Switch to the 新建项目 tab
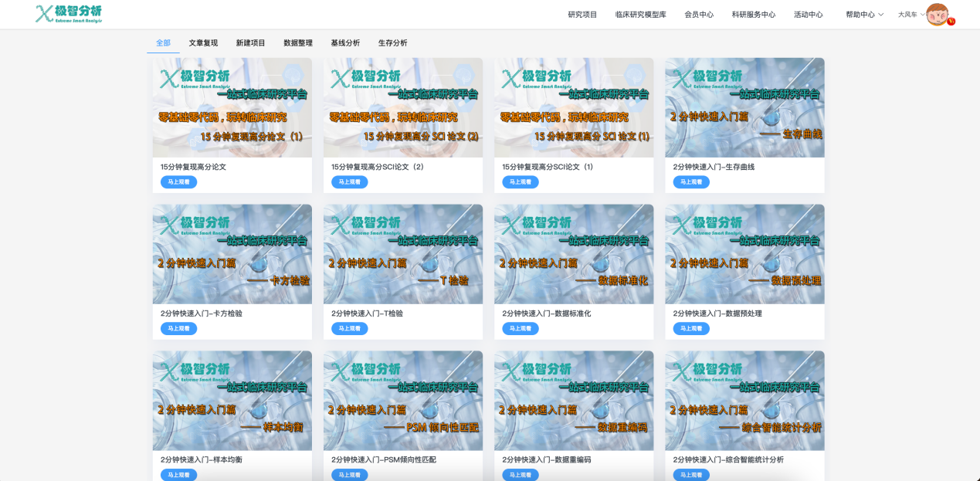This screenshot has width=980, height=481. tap(250, 43)
